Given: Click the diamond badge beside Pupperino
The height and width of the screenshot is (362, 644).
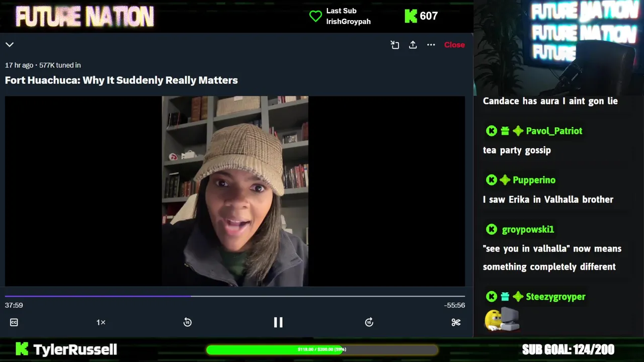Looking at the screenshot, I should pos(505,180).
